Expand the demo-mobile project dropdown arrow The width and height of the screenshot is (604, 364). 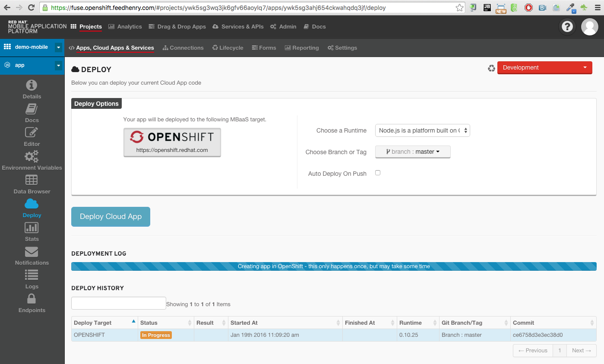(59, 47)
